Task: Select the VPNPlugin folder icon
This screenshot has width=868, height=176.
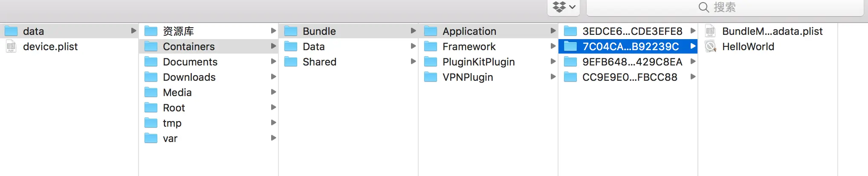Action: pyautogui.click(x=431, y=77)
